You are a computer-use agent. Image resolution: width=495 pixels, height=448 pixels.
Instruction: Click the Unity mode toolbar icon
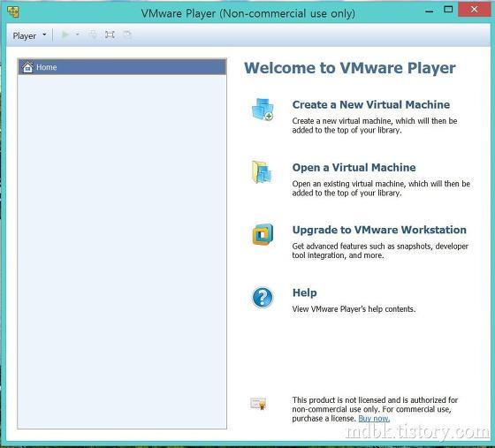coord(127,34)
